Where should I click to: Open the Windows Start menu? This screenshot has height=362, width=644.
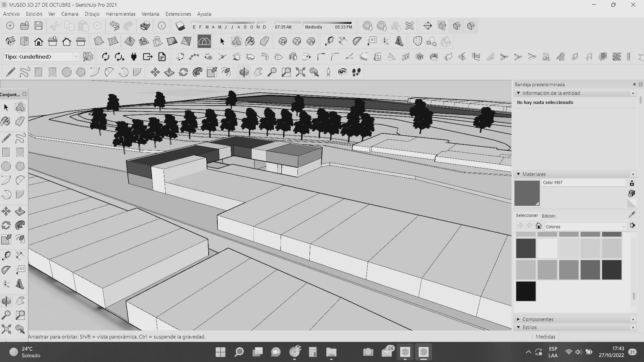[x=221, y=352]
